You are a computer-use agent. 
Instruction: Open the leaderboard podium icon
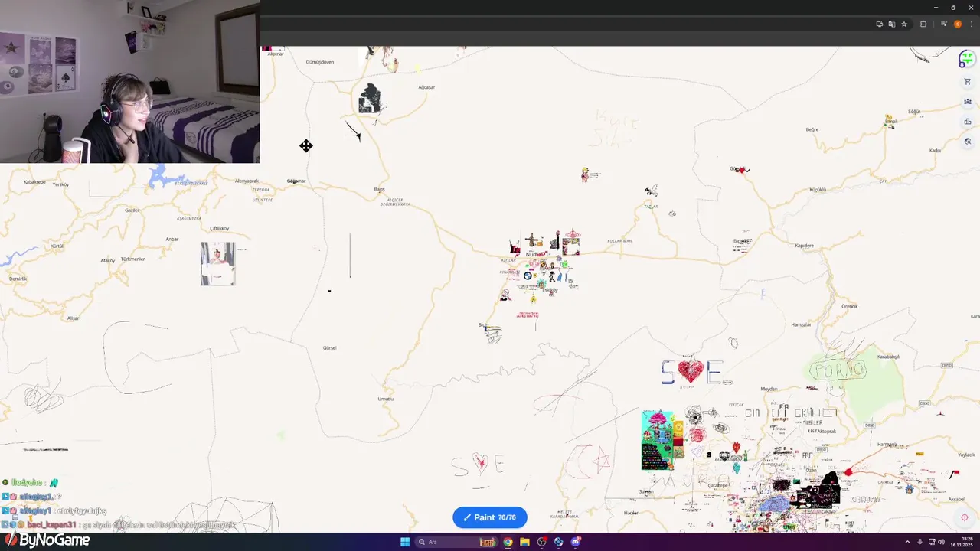point(968,122)
